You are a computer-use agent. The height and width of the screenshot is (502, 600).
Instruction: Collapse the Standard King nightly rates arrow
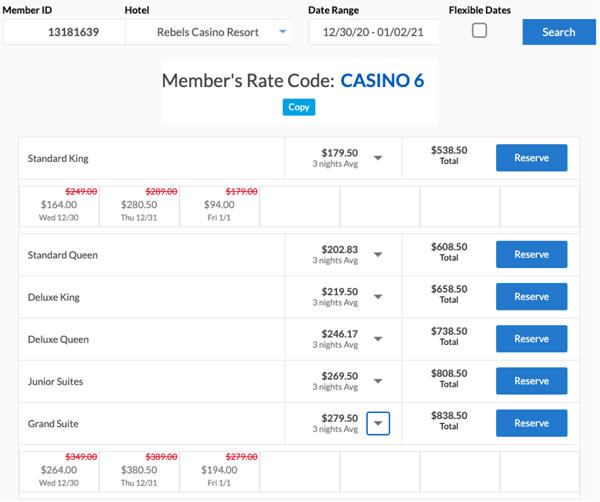pyautogui.click(x=378, y=158)
